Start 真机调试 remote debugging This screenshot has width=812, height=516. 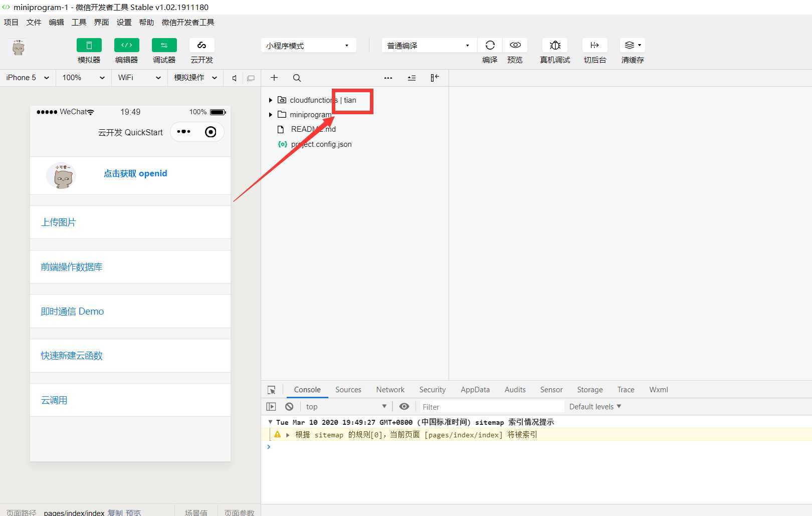tap(555, 45)
